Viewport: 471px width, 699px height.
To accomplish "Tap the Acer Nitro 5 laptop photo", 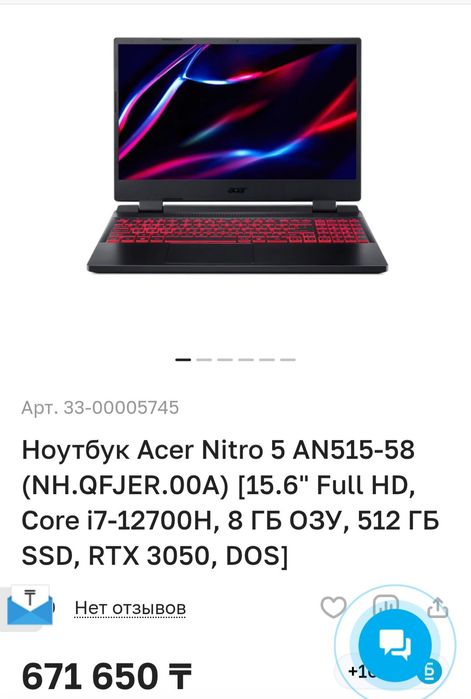I will tap(237, 155).
